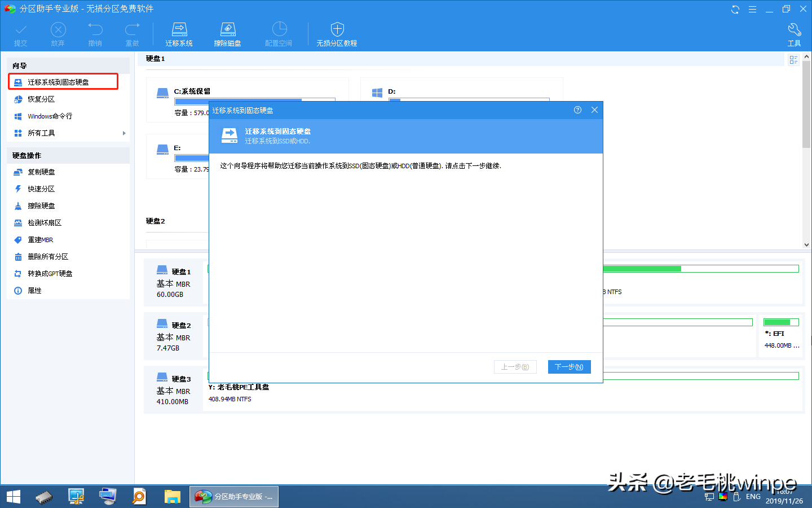This screenshot has height=508, width=812.
Task: Click the 下一步 (Next) button
Action: [x=569, y=366]
